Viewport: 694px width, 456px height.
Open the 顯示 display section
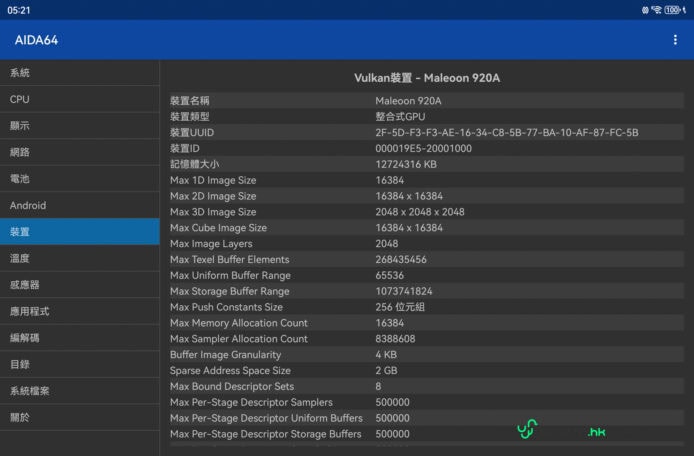80,126
